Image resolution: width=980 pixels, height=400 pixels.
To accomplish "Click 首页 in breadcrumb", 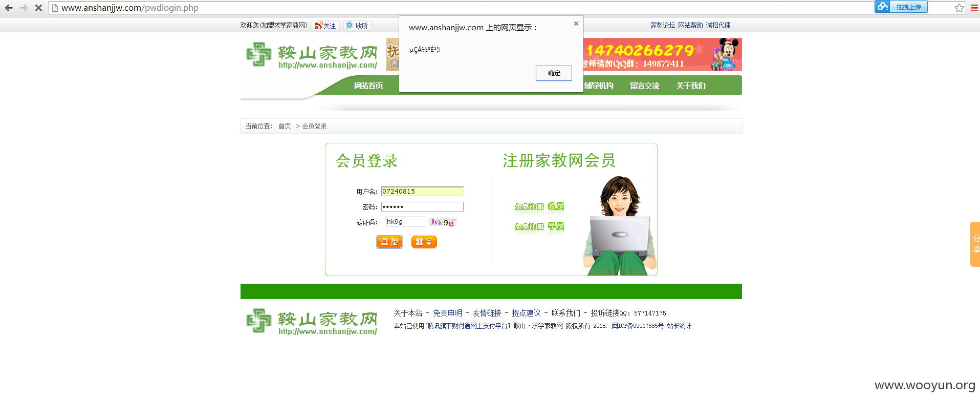I will (285, 126).
